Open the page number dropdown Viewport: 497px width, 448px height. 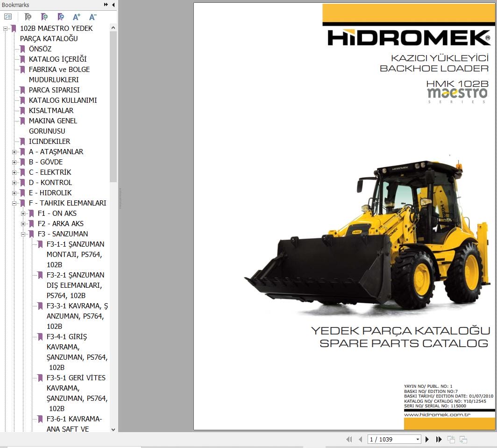click(417, 439)
